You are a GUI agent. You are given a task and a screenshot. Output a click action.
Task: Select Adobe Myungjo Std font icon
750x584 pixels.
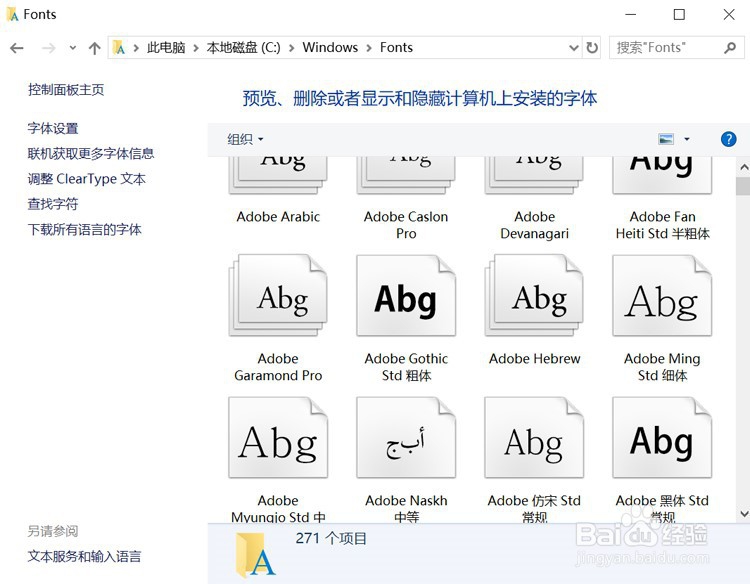pyautogui.click(x=278, y=437)
